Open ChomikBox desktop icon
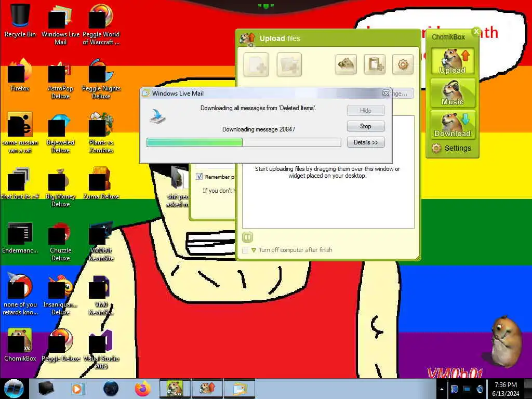This screenshot has width=532, height=399. click(x=20, y=345)
